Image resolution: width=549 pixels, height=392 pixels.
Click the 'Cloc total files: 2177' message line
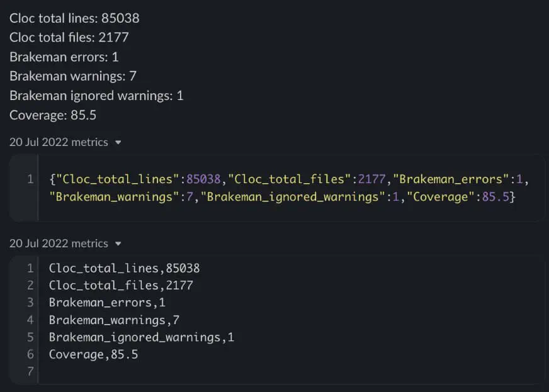pyautogui.click(x=69, y=38)
